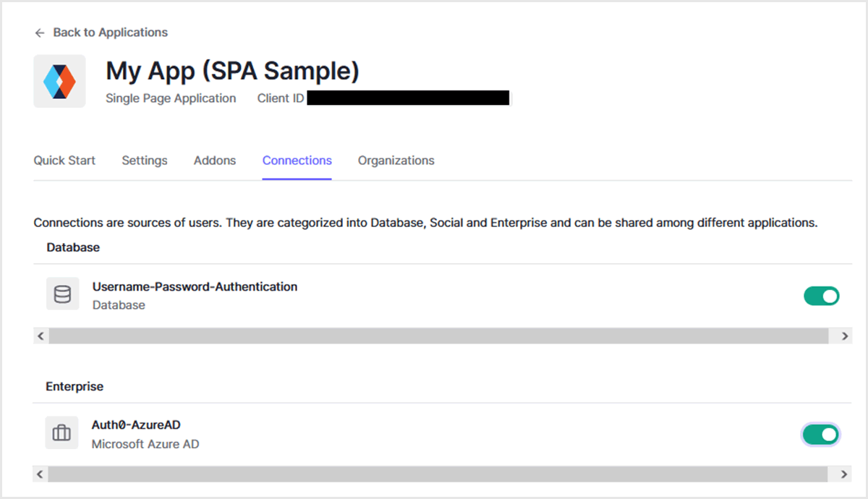This screenshot has height=499, width=868.
Task: Click the database cylinder icon
Action: (62, 294)
